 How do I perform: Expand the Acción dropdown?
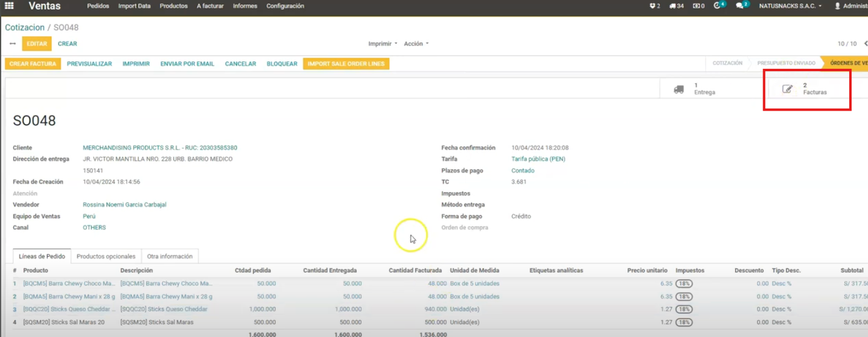(x=416, y=44)
